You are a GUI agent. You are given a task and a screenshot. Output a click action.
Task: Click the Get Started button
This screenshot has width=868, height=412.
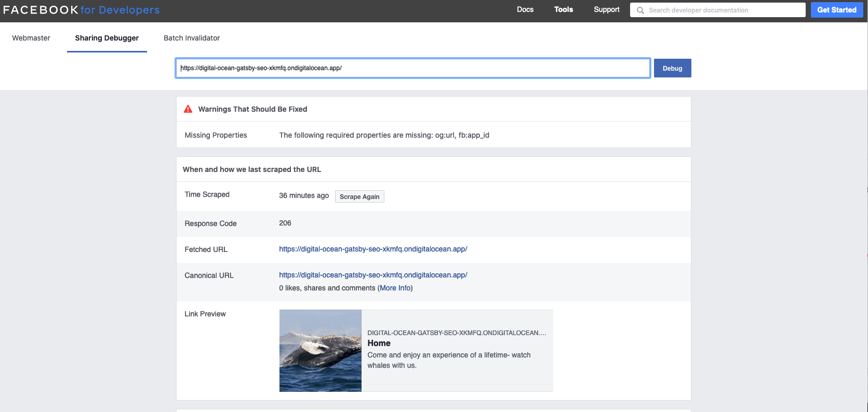[x=837, y=10]
